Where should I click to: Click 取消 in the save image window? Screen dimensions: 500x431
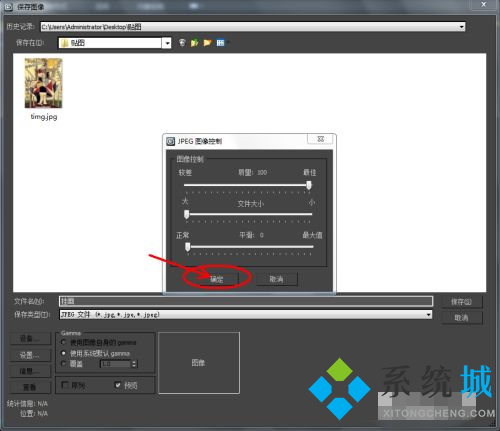click(461, 318)
